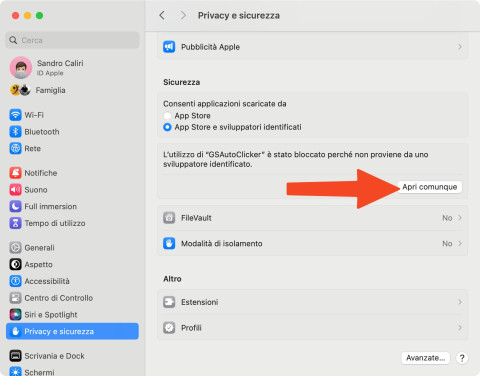Image resolution: width=480 pixels, height=376 pixels.
Task: Click the FileVault safe icon
Action: coord(169,218)
